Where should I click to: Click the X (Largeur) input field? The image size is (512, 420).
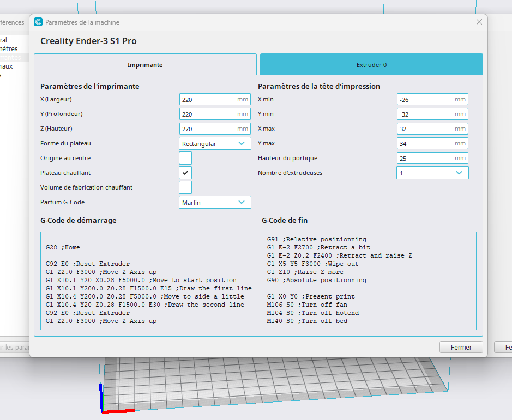pyautogui.click(x=207, y=100)
